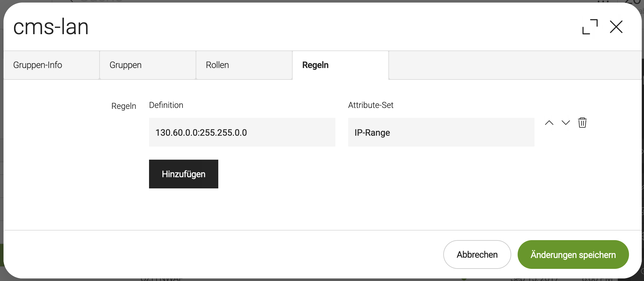Click the Attribute-Set column label
The width and height of the screenshot is (644, 281).
click(371, 105)
